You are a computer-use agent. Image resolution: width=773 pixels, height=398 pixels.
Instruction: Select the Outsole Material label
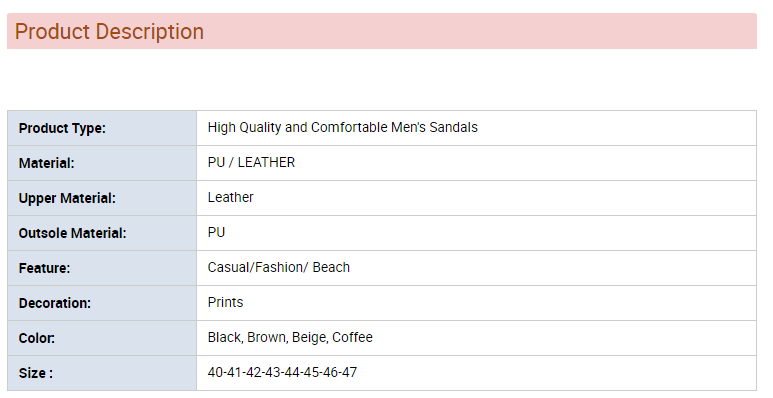(72, 233)
